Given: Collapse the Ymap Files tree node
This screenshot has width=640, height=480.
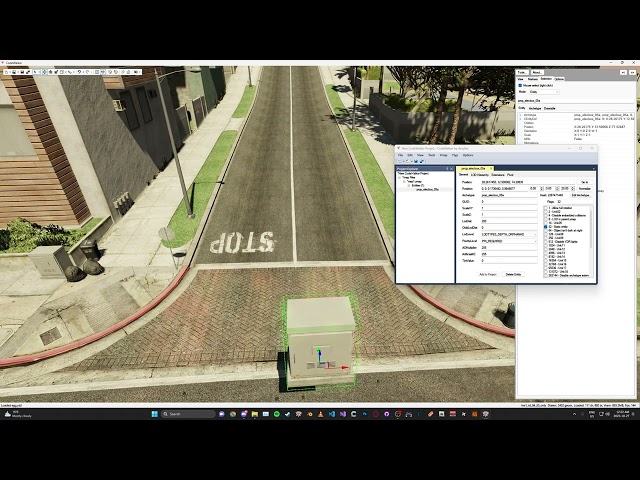Looking at the screenshot, I should [x=400, y=178].
